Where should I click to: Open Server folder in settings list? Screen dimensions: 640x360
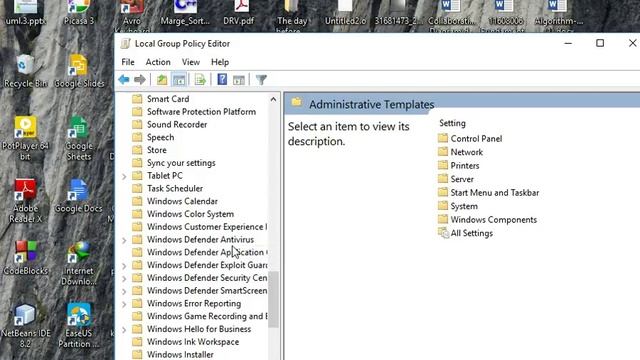(462, 179)
